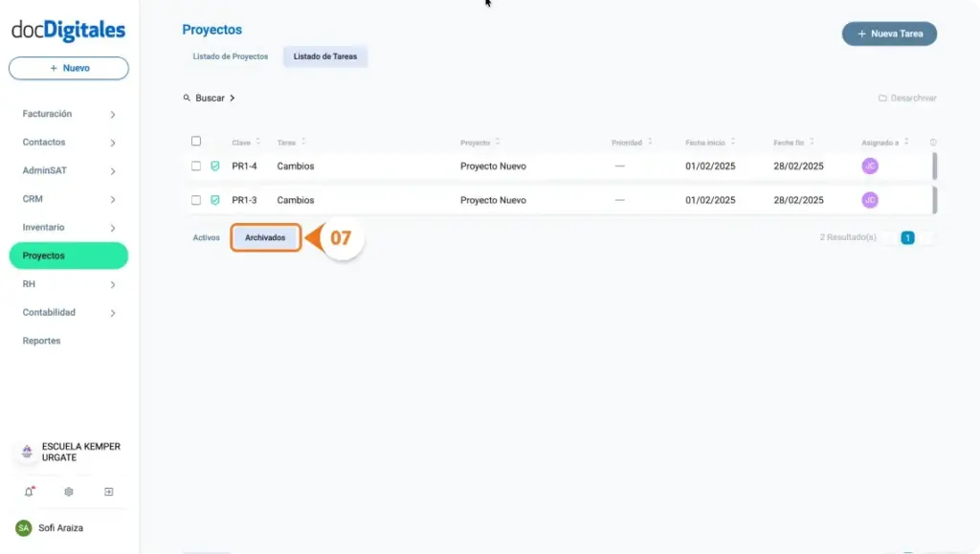Click the Escuela Kemper Urgate company logo
Screen dimensions: 980x554
27,453
